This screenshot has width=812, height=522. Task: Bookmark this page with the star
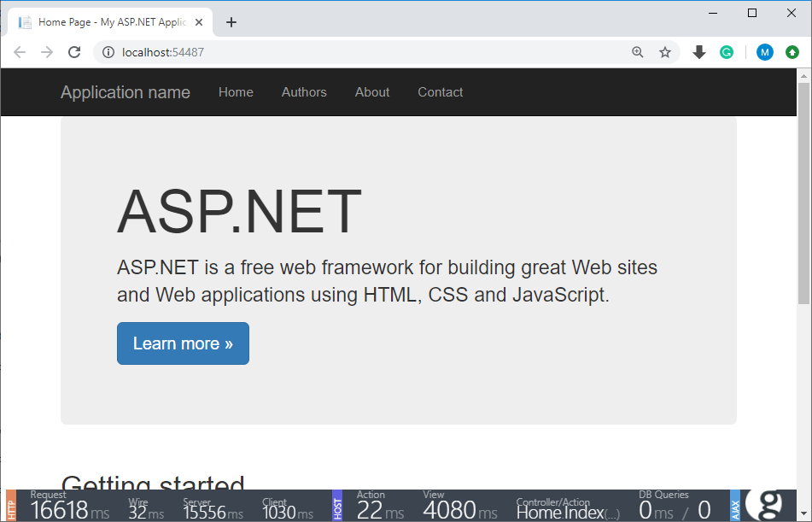point(665,52)
